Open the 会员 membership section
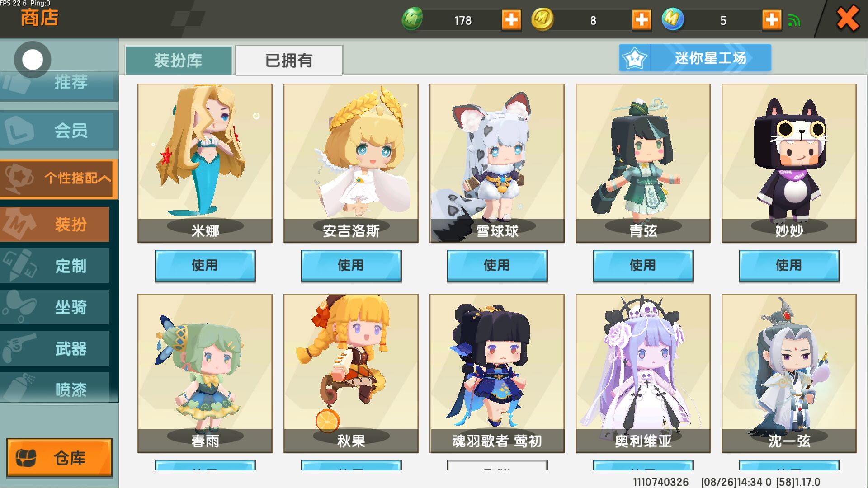 pyautogui.click(x=59, y=131)
